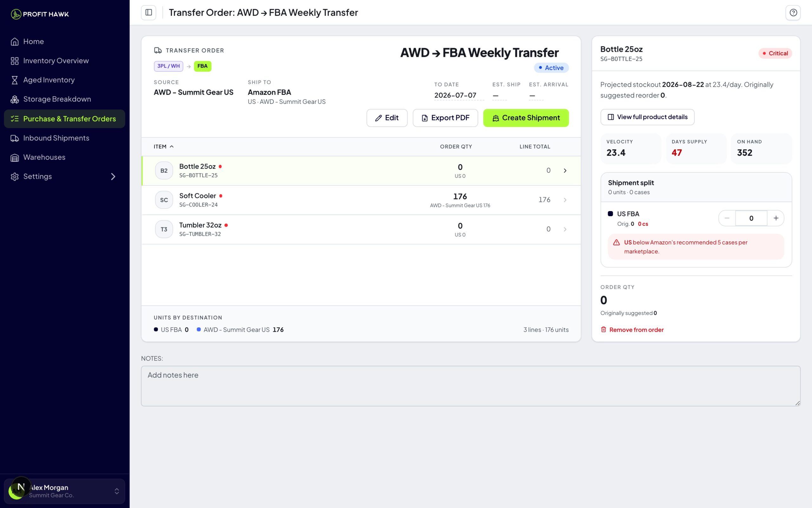812x508 pixels.
Task: Go to Inventory Overview
Action: tap(64, 61)
